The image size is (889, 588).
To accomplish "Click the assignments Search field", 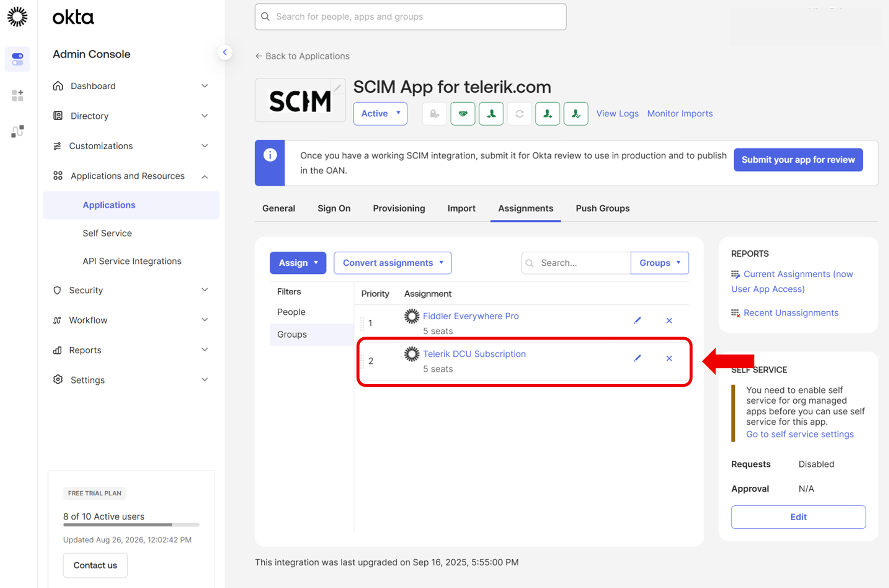I will [x=576, y=263].
